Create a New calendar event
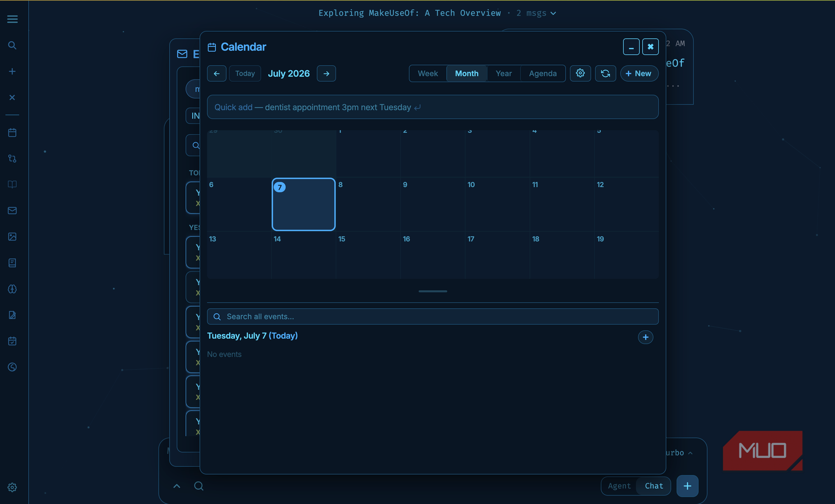 (639, 73)
